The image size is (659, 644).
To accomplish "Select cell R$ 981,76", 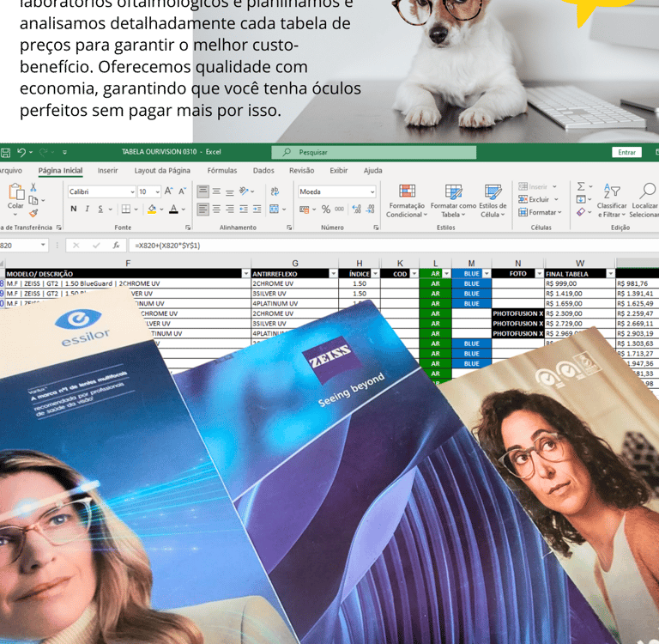I will point(638,283).
